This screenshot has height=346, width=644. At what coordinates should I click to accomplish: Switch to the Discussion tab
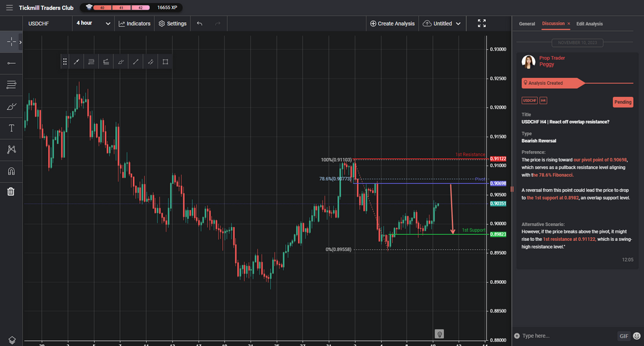553,23
